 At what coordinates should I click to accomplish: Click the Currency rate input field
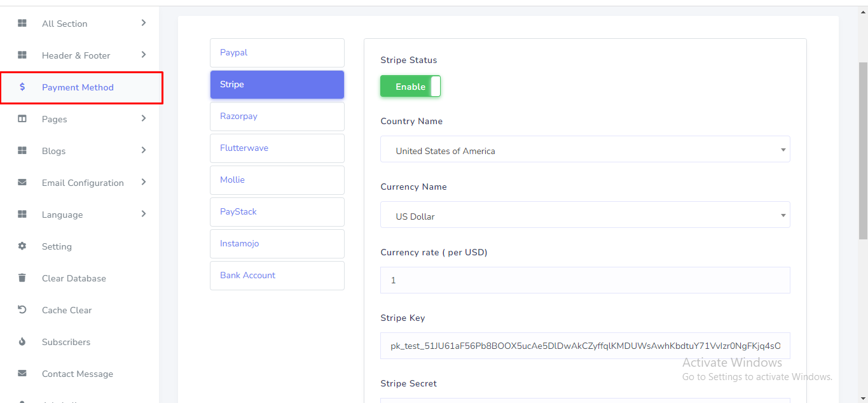584,280
